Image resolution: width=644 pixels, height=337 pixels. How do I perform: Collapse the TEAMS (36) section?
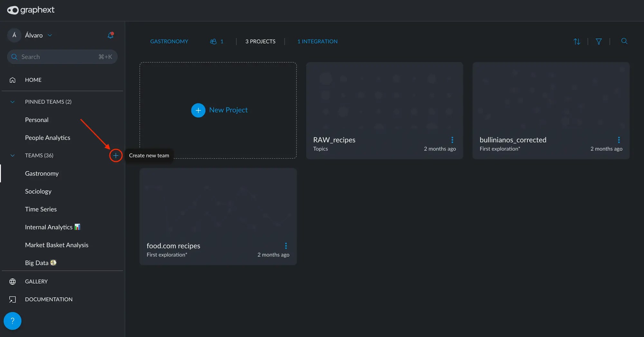[12, 155]
